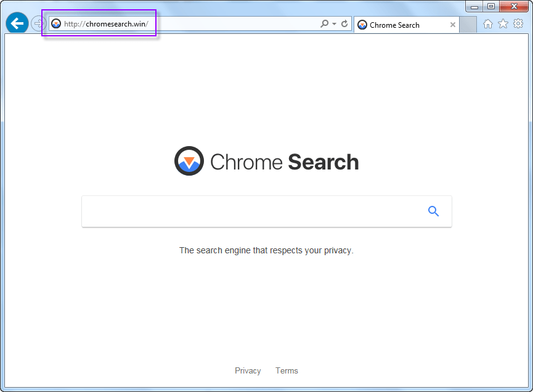Maximize the browser window
This screenshot has width=533, height=392.
491,6
